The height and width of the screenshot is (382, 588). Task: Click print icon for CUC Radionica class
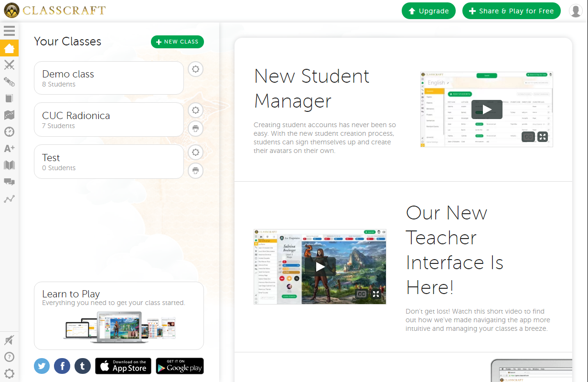coord(195,128)
